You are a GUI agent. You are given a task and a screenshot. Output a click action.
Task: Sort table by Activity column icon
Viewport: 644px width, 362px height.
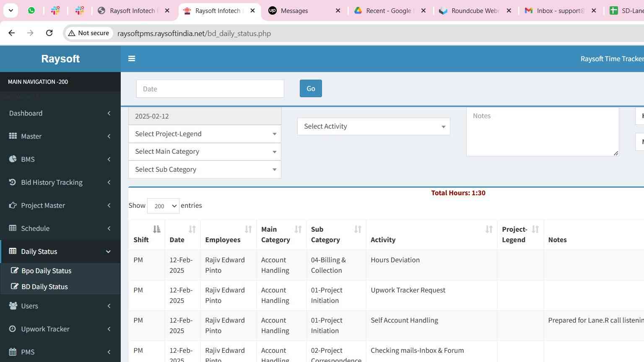[x=489, y=229]
